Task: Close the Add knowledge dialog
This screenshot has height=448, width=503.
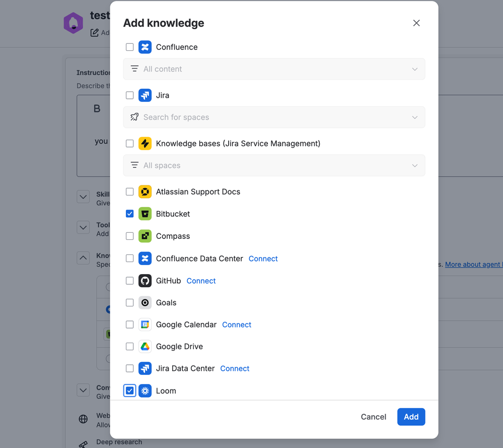Action: click(416, 23)
